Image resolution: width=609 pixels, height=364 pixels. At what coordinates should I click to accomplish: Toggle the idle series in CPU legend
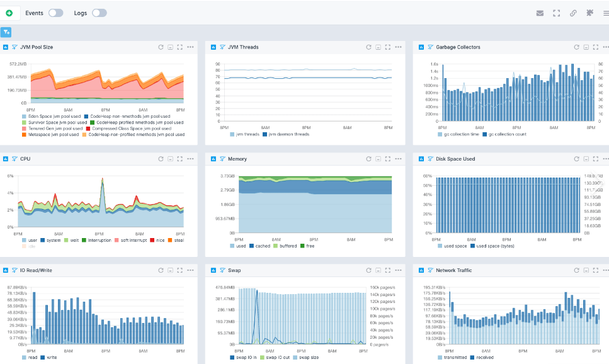[x=30, y=246]
